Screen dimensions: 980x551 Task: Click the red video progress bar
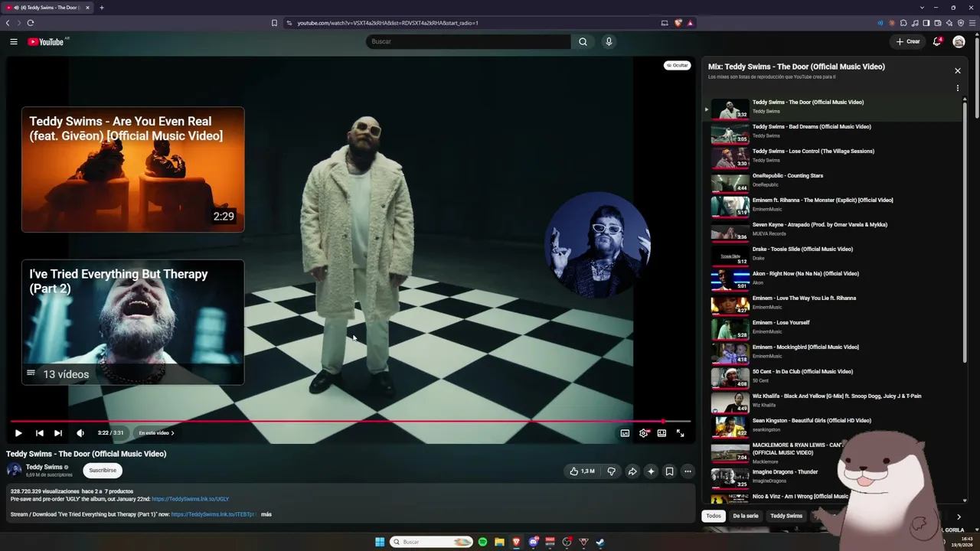[x=337, y=421]
